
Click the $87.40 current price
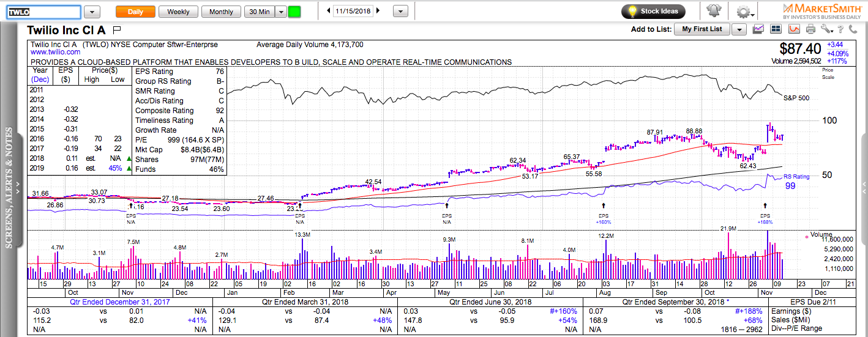point(800,48)
